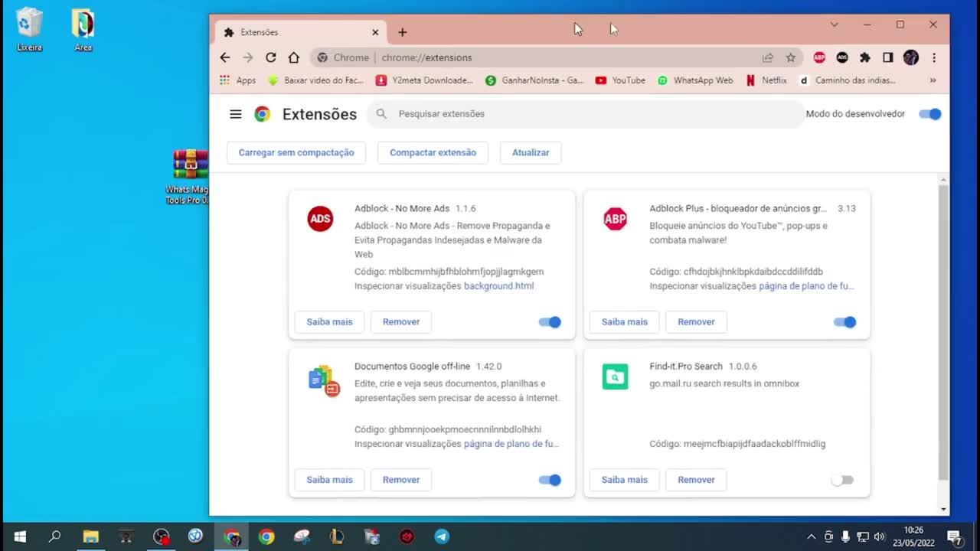The width and height of the screenshot is (980, 551).
Task: Click the Atualizar button
Action: tap(531, 152)
